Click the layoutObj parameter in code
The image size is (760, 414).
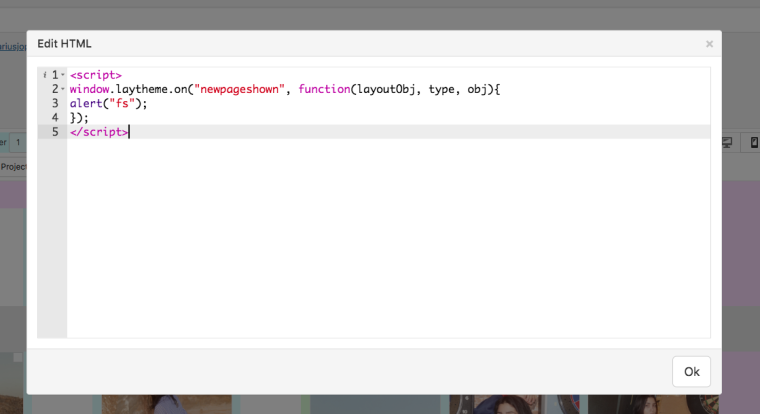click(x=387, y=89)
